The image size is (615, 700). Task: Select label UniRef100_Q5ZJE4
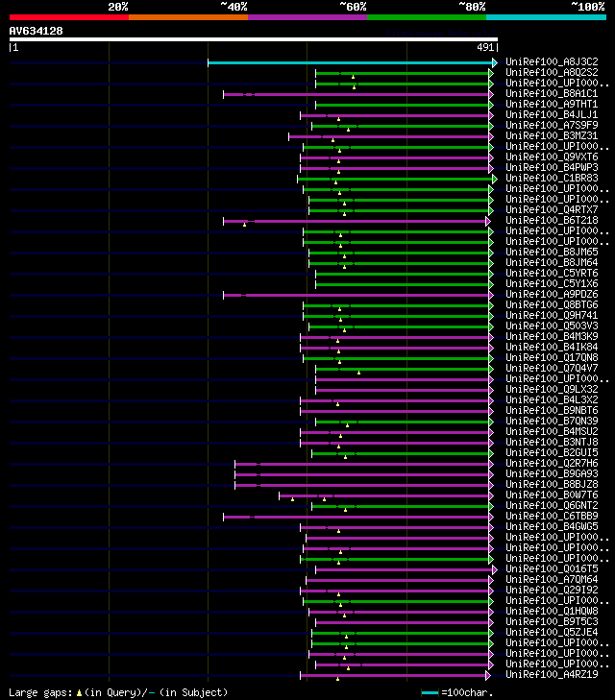552,632
